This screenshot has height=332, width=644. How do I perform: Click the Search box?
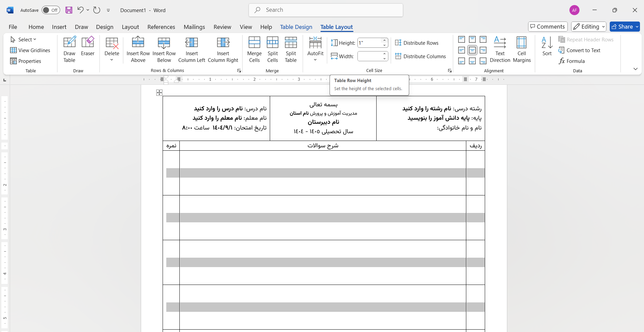point(326,10)
